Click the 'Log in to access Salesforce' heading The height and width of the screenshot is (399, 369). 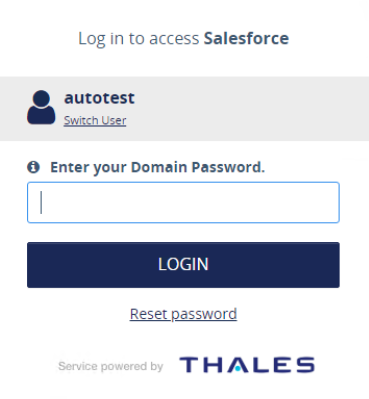[x=183, y=38]
